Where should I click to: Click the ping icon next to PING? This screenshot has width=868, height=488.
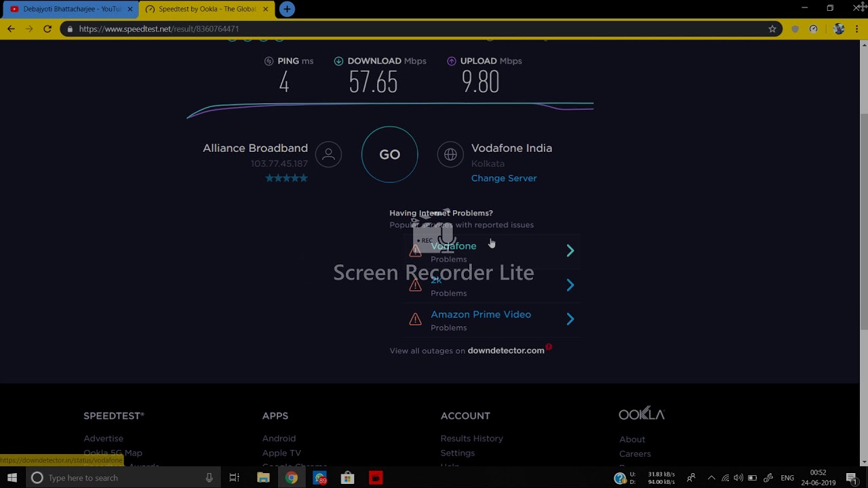pyautogui.click(x=269, y=61)
